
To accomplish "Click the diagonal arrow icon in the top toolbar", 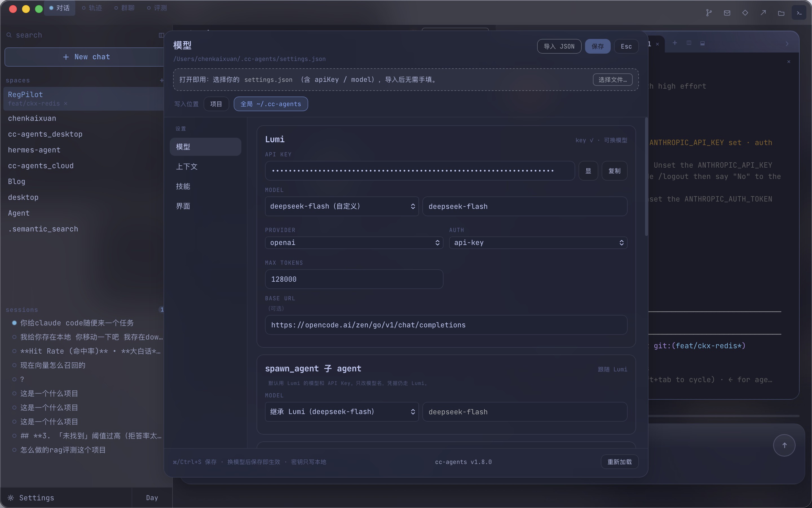I will coord(763,13).
